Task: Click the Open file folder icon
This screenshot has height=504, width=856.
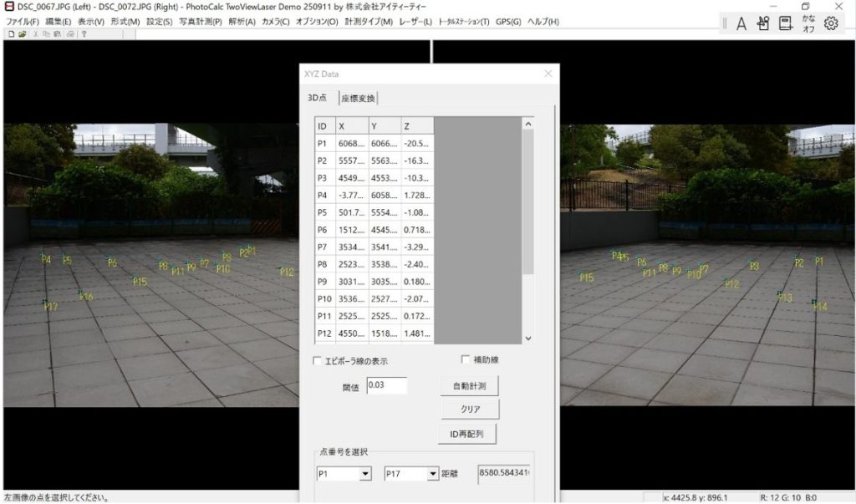Action: pyautogui.click(x=23, y=34)
